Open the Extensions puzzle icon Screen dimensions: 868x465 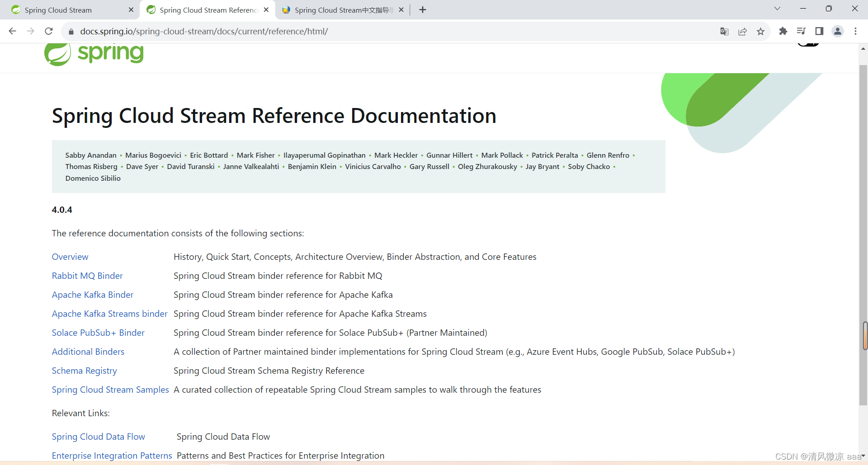coord(783,31)
